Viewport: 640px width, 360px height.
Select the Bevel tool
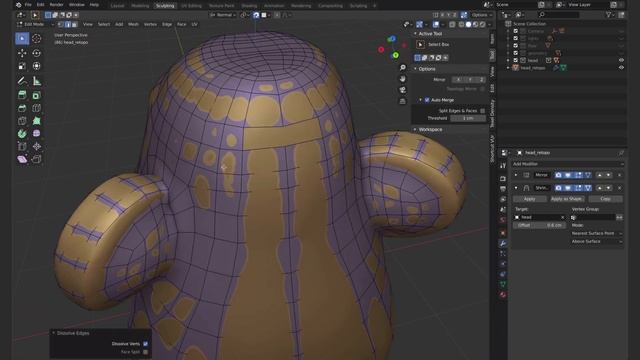pos(22,108)
